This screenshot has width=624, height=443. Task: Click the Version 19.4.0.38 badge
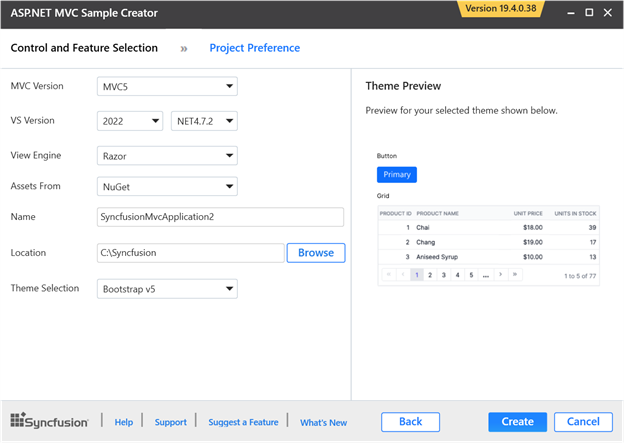[x=501, y=9]
